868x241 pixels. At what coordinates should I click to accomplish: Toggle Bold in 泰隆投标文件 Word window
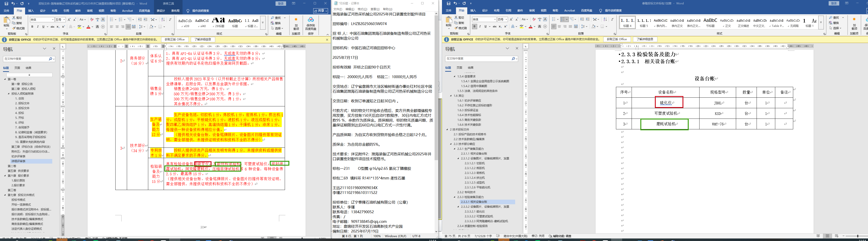474,27
